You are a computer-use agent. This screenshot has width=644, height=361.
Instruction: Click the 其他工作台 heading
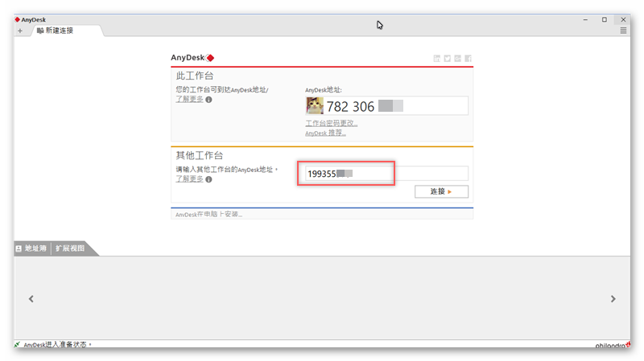point(199,155)
